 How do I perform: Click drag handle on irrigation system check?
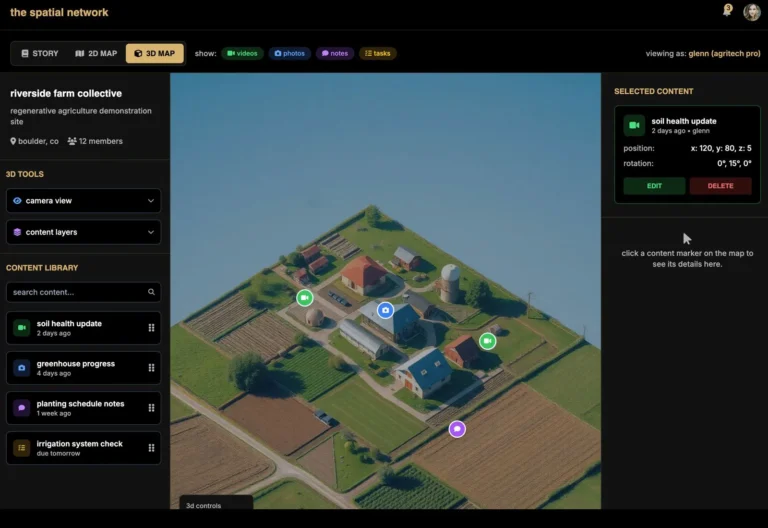pos(152,448)
